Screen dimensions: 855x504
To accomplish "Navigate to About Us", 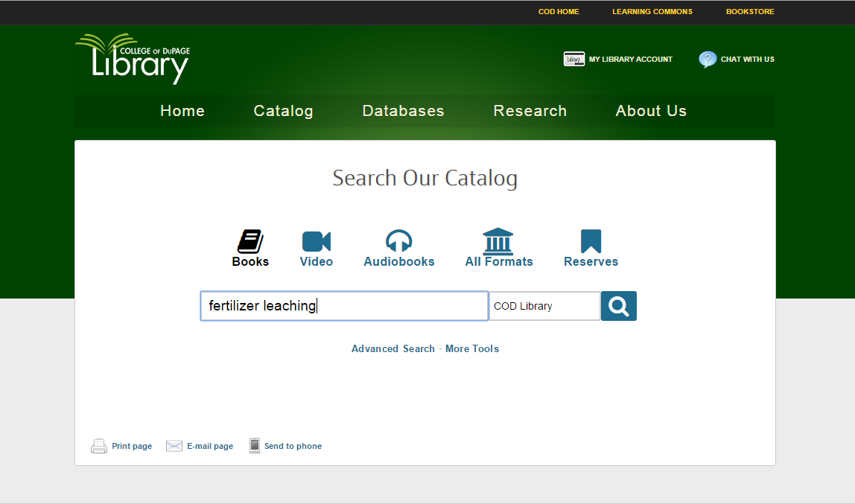I will coord(651,111).
